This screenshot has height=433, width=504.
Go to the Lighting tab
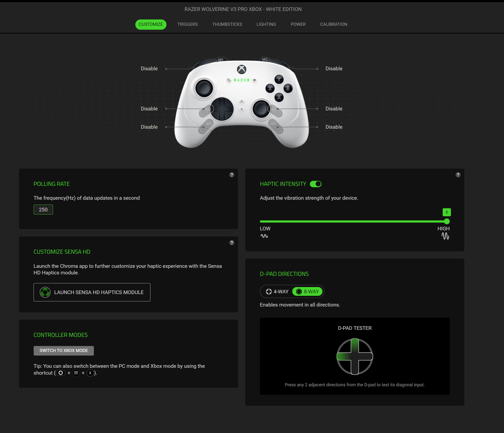click(x=266, y=24)
